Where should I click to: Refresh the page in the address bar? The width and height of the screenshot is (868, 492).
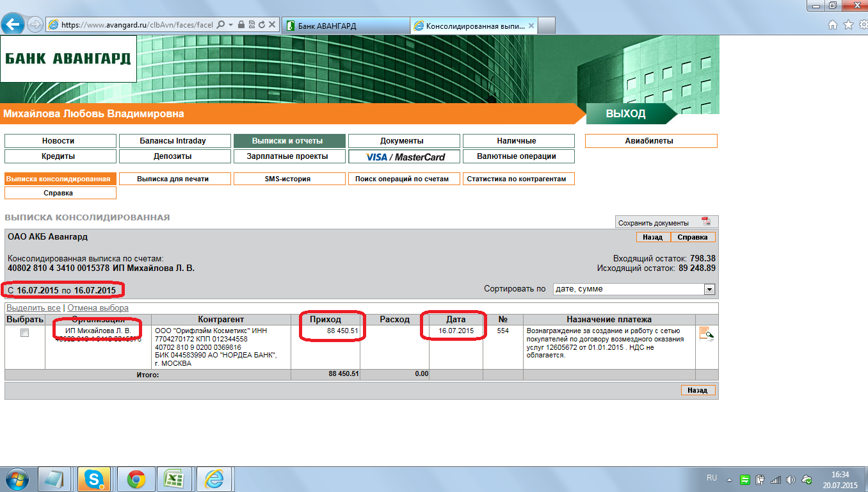point(262,25)
